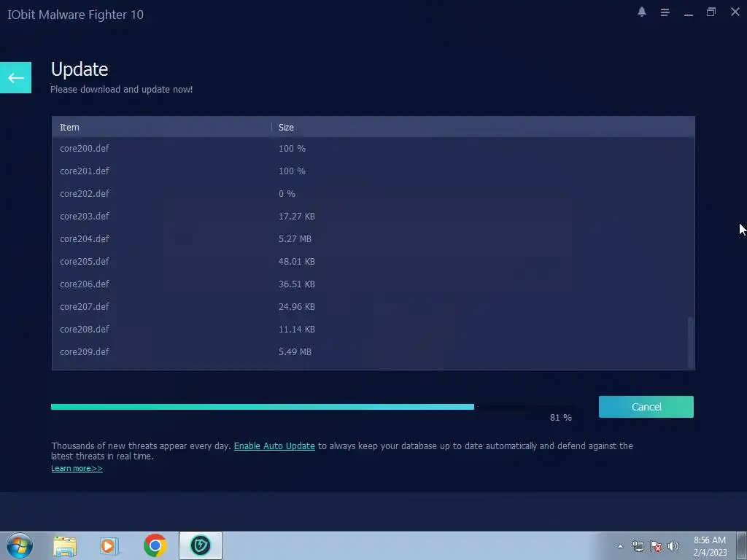Select the core205.def row
This screenshot has height=560, width=747.
[373, 262]
